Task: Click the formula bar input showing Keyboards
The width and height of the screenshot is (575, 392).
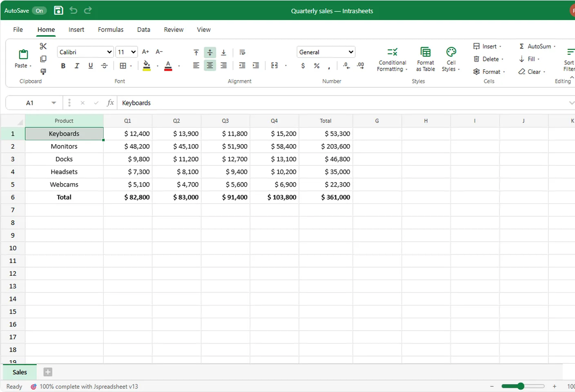Action: click(x=343, y=103)
